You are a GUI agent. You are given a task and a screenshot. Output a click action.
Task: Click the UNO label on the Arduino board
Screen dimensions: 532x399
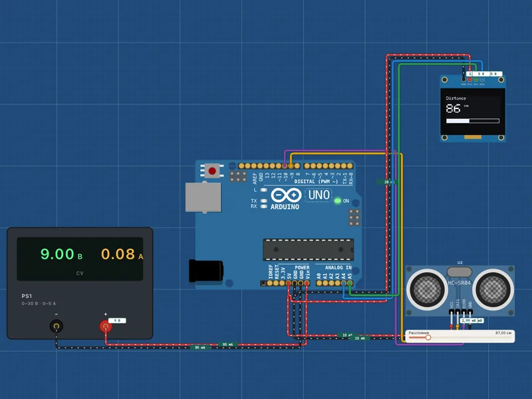(319, 195)
